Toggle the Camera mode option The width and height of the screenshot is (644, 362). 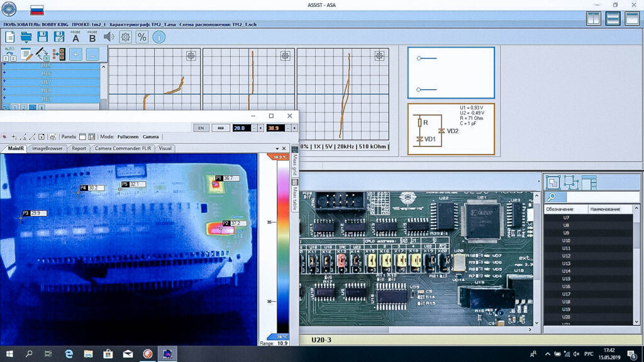150,136
